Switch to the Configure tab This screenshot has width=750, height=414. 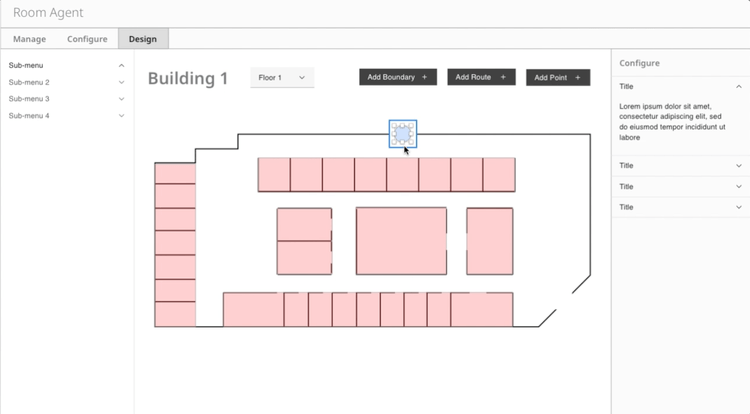point(87,39)
